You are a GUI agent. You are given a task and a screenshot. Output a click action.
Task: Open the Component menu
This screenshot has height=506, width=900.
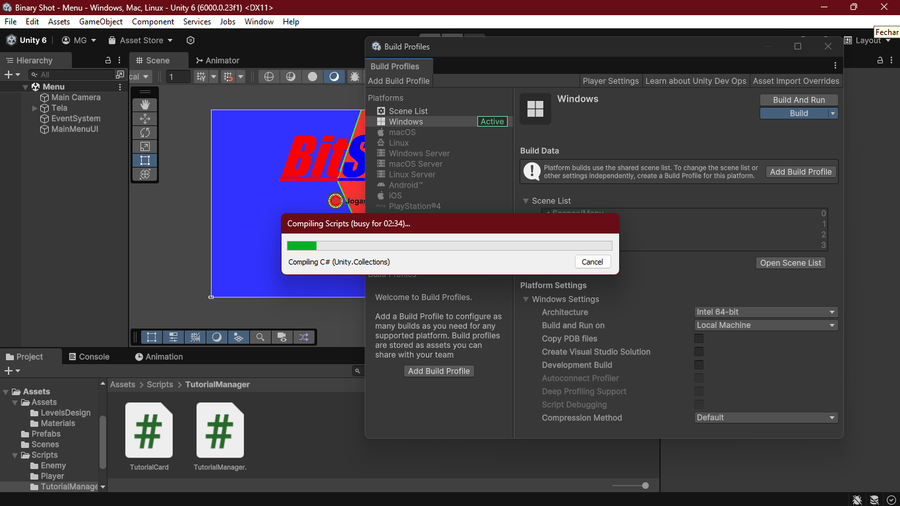pos(153,22)
